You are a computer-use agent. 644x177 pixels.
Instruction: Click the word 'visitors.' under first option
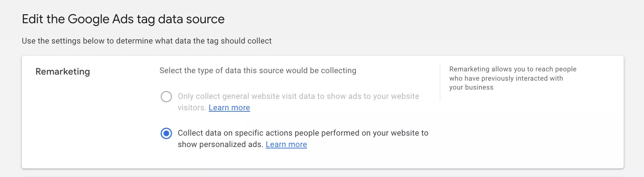(x=192, y=108)
